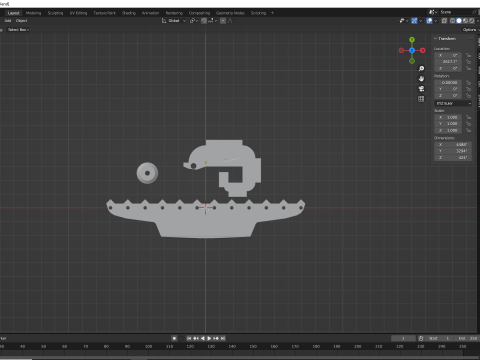Open the Animation workspace tab
Viewport: 480px width, 360px height.
[150, 13]
